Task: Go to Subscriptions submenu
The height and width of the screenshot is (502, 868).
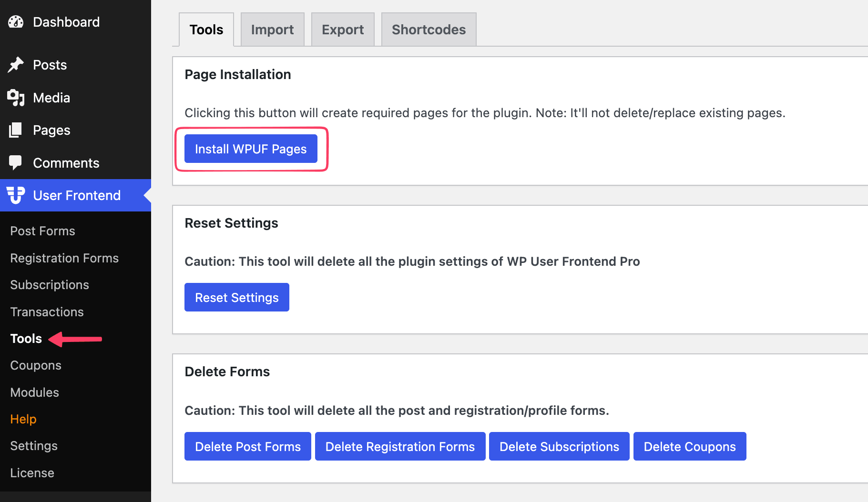Action: pyautogui.click(x=50, y=285)
